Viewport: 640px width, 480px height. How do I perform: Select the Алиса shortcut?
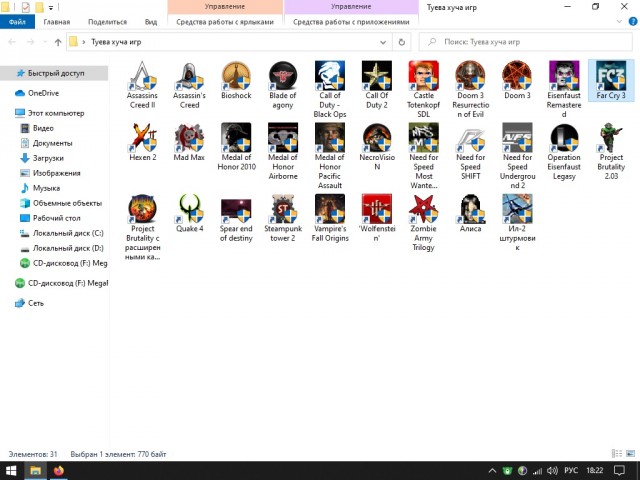(x=471, y=213)
